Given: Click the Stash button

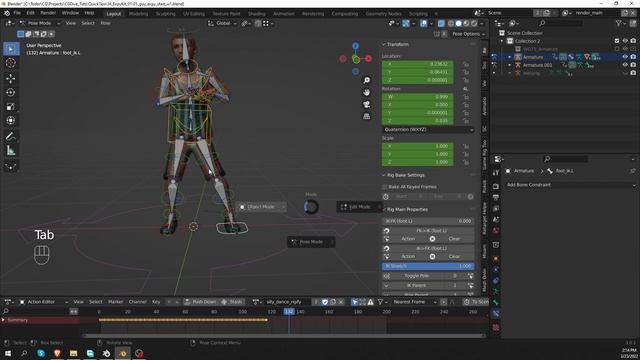Looking at the screenshot, I should coord(232,302).
